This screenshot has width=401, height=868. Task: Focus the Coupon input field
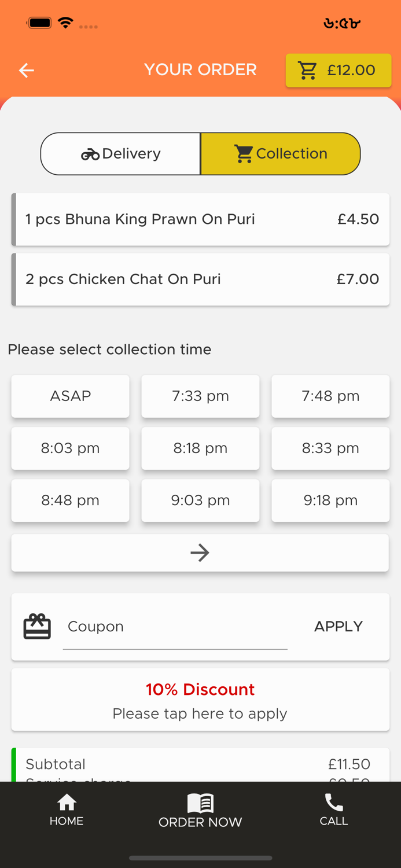175,627
